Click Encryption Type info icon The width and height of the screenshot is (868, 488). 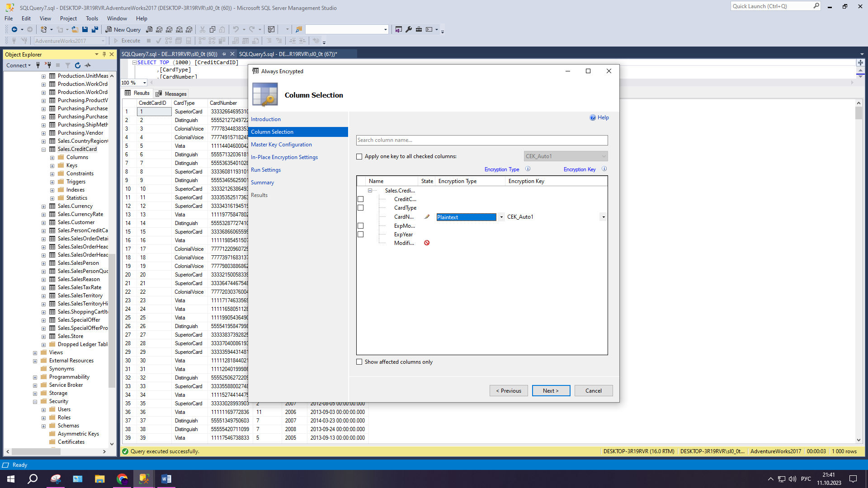(x=528, y=169)
